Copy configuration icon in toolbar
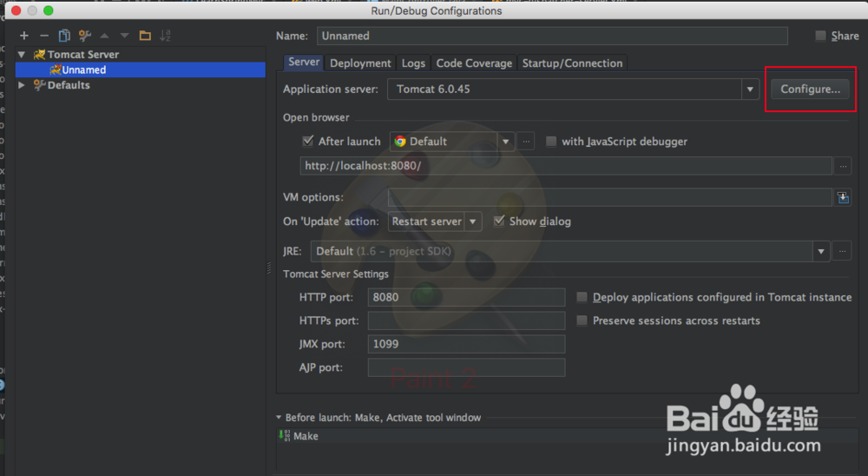This screenshot has height=476, width=868. click(64, 36)
